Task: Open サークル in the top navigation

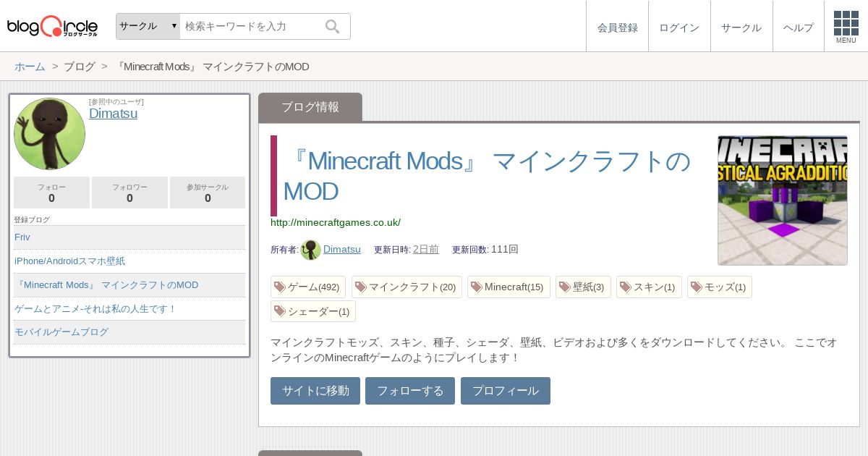Action: [x=741, y=28]
